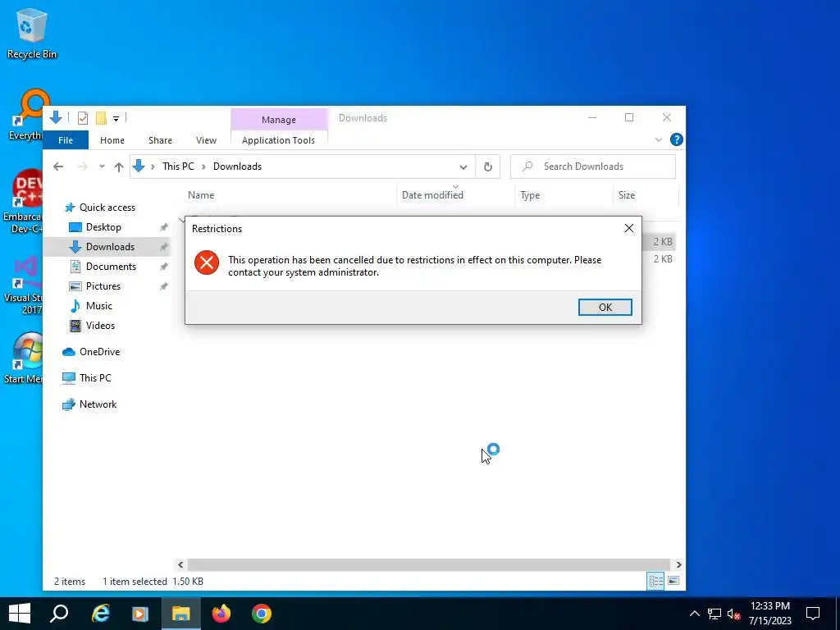The height and width of the screenshot is (630, 840).
Task: Click the pin icon next to Pictures
Action: coord(164,286)
